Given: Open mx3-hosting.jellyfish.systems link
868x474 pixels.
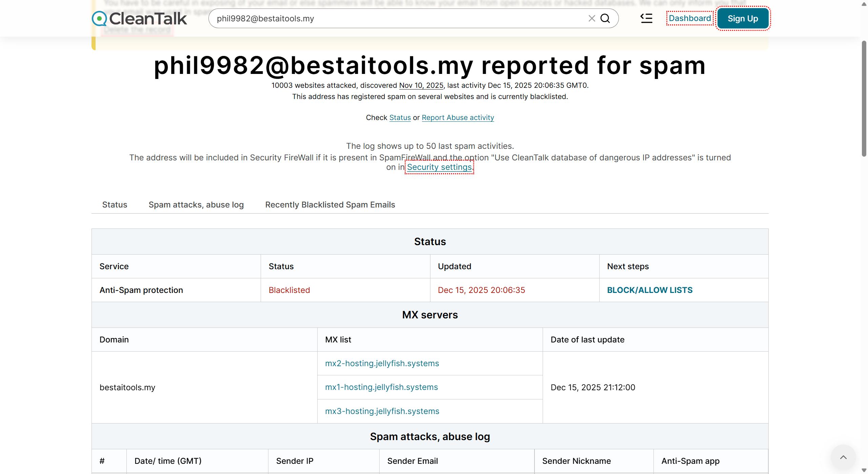Looking at the screenshot, I should pos(382,411).
